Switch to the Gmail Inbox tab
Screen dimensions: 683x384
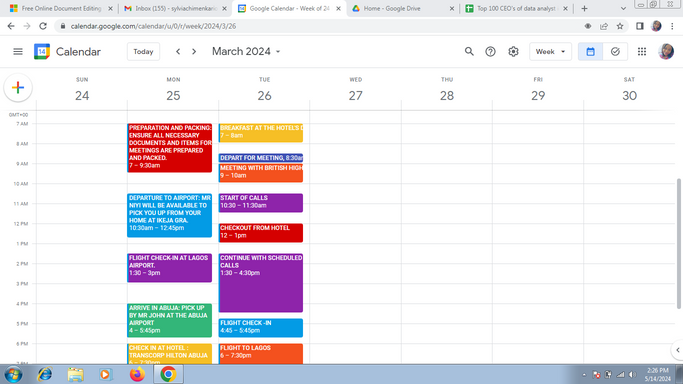coord(175,8)
